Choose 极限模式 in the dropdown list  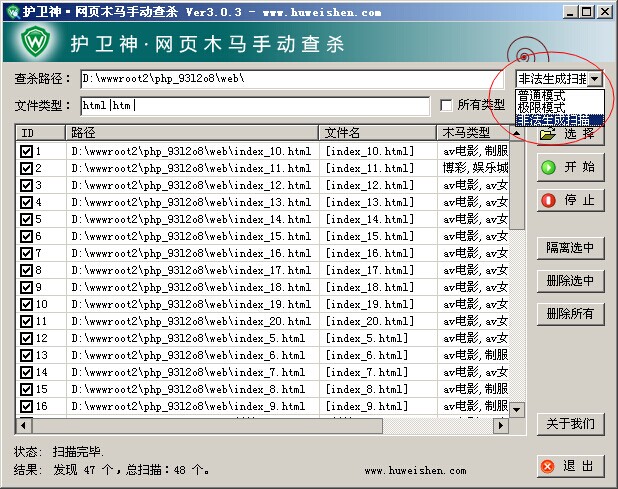point(542,107)
